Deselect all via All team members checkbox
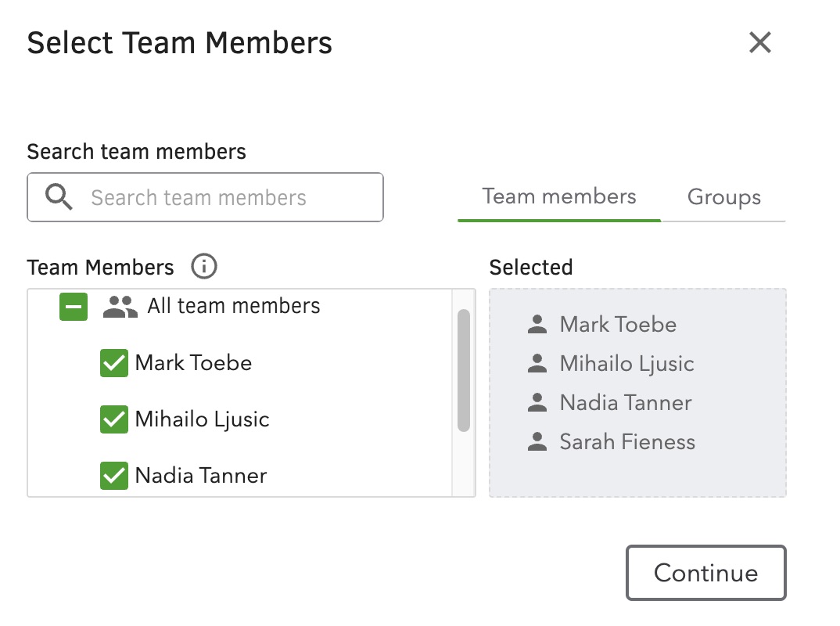The width and height of the screenshot is (840, 626). tap(73, 306)
